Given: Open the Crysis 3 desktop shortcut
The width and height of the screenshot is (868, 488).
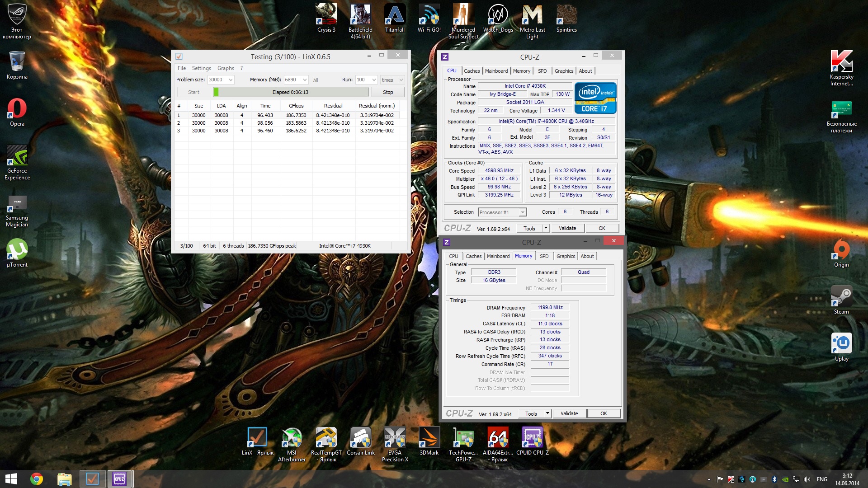Looking at the screenshot, I should (326, 18).
